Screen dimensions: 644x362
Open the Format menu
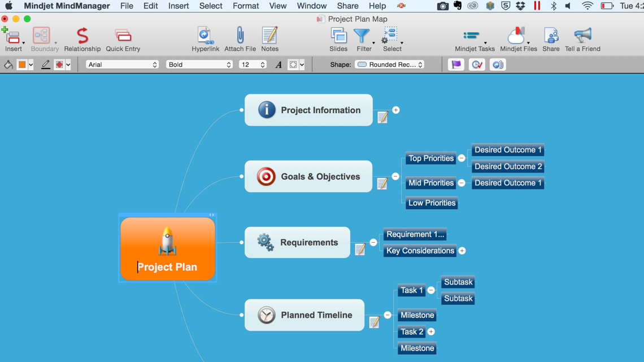(x=246, y=6)
